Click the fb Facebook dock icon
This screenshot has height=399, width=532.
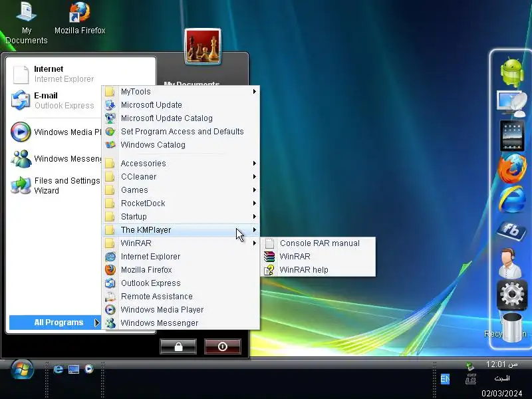point(511,231)
